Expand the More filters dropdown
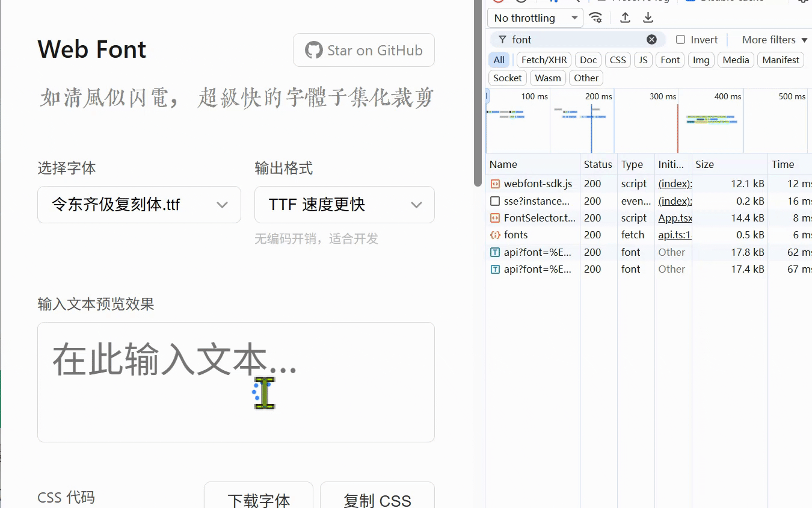812x508 pixels. [x=774, y=40]
